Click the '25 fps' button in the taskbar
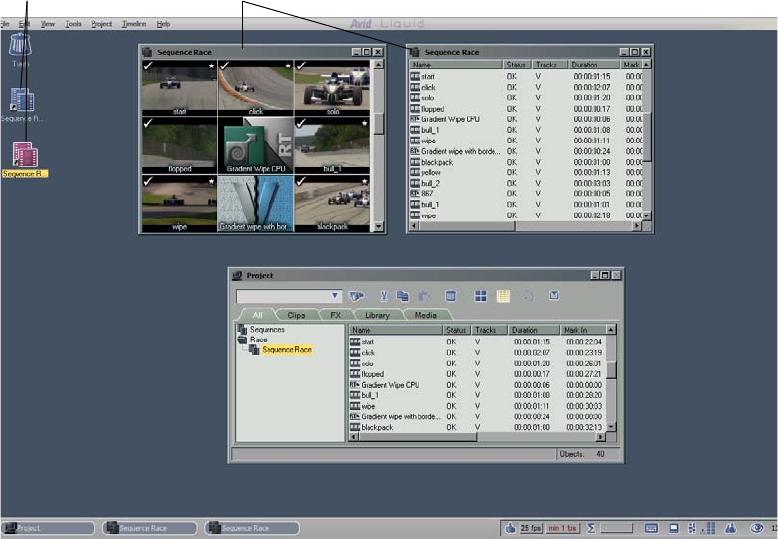The width and height of the screenshot is (778, 539). click(x=529, y=527)
